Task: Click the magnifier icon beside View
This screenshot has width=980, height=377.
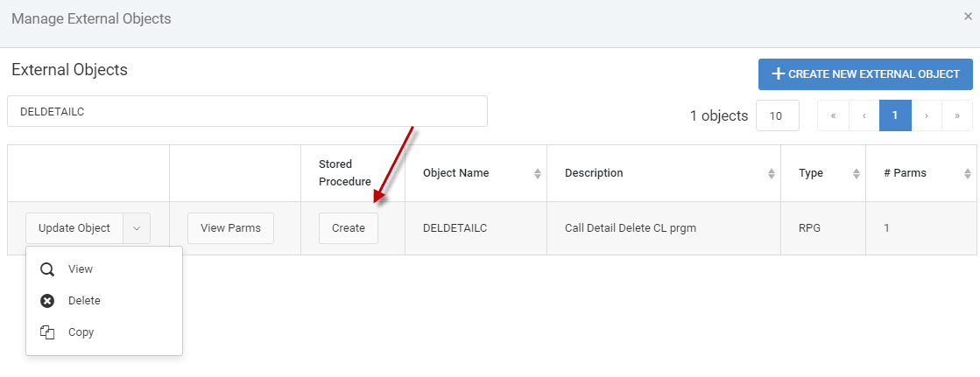Action: pyautogui.click(x=47, y=269)
